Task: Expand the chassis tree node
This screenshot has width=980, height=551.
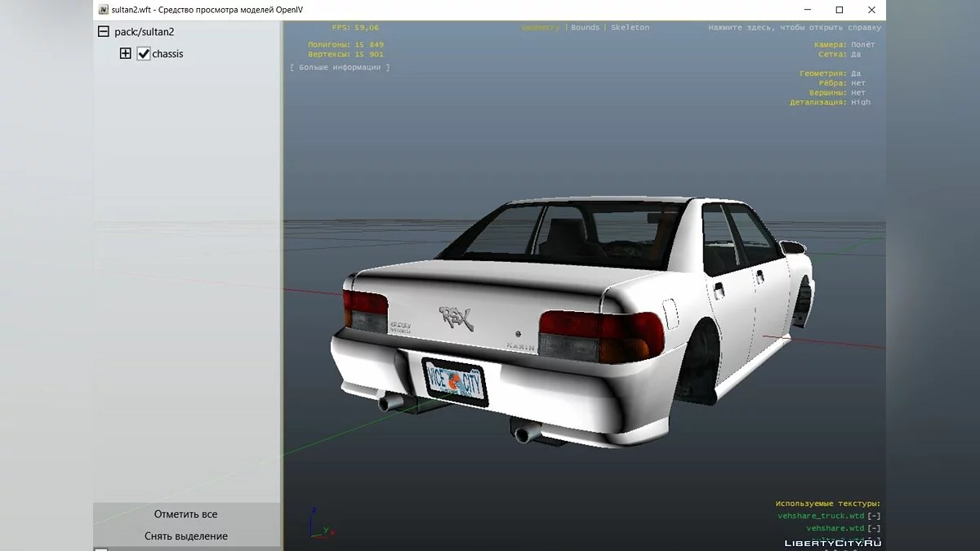Action: coord(125,54)
